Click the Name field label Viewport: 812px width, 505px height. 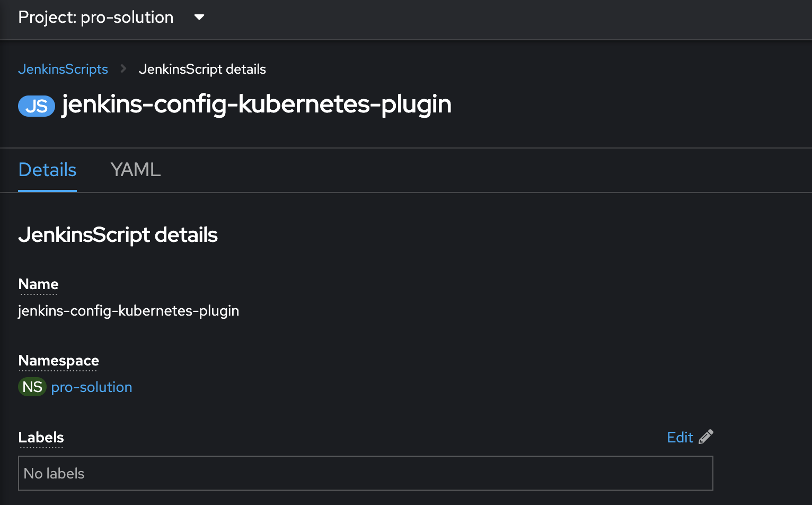point(38,284)
